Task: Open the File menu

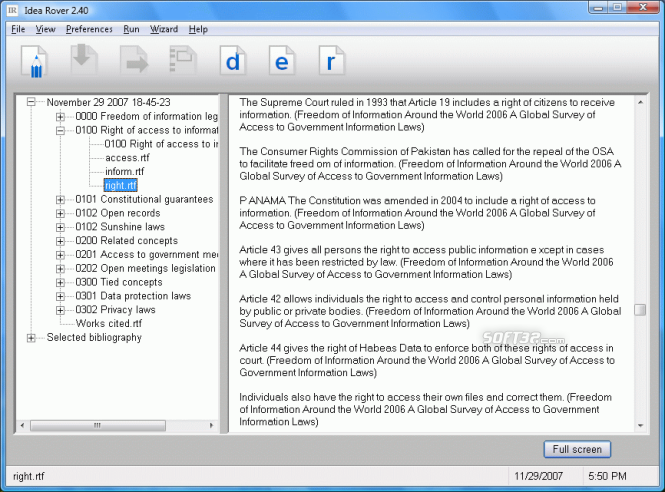Action: pyautogui.click(x=18, y=29)
